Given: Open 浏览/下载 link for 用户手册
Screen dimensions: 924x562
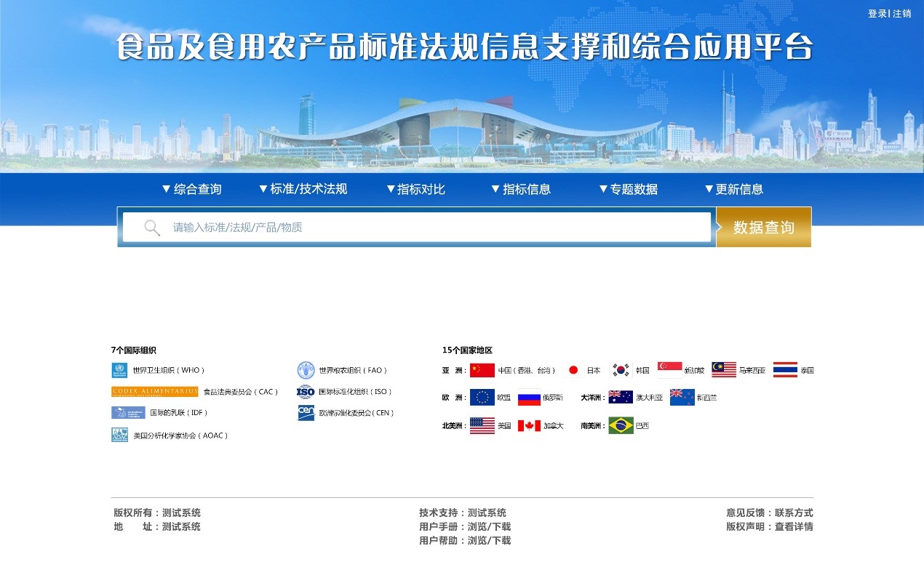Looking at the screenshot, I should 489,526.
